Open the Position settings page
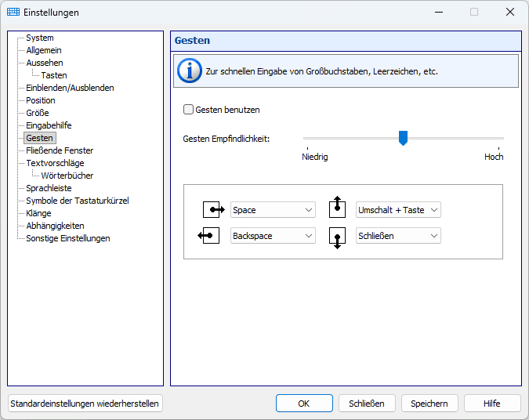Screen dimensions: 529x420 coord(41,100)
